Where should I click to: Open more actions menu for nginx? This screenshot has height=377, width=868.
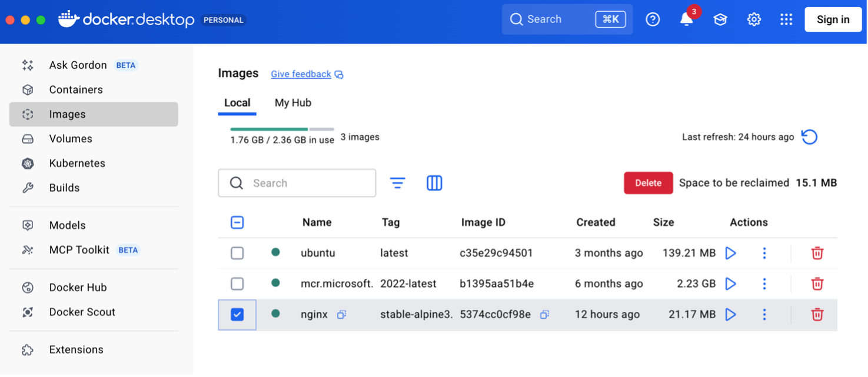tap(764, 315)
